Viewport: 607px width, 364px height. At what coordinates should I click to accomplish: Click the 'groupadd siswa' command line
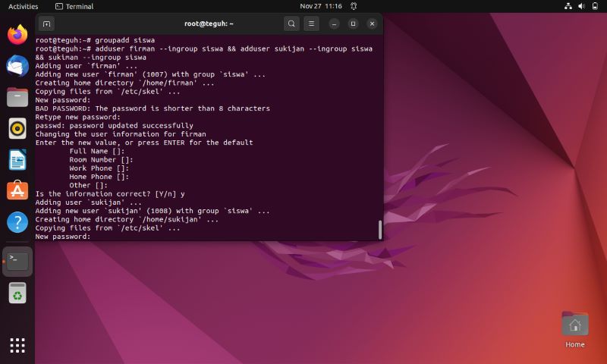[95, 40]
